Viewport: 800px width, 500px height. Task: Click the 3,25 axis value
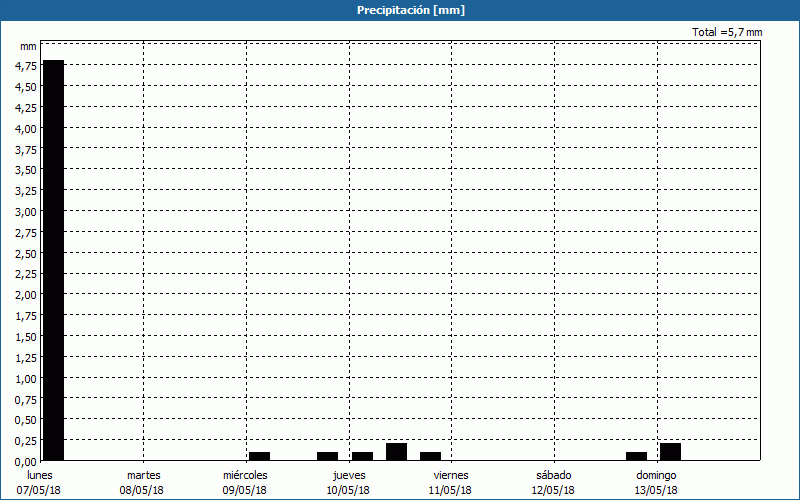26,191
